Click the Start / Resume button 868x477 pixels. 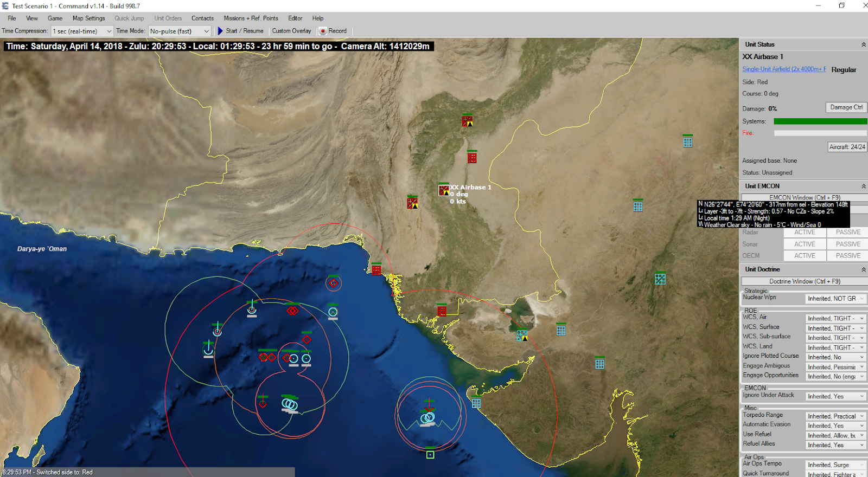(240, 31)
